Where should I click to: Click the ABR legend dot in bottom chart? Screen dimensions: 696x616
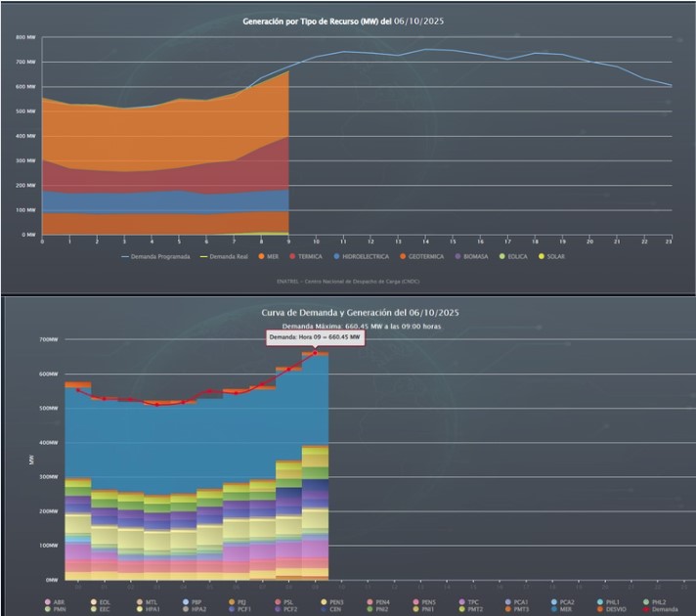click(x=48, y=601)
